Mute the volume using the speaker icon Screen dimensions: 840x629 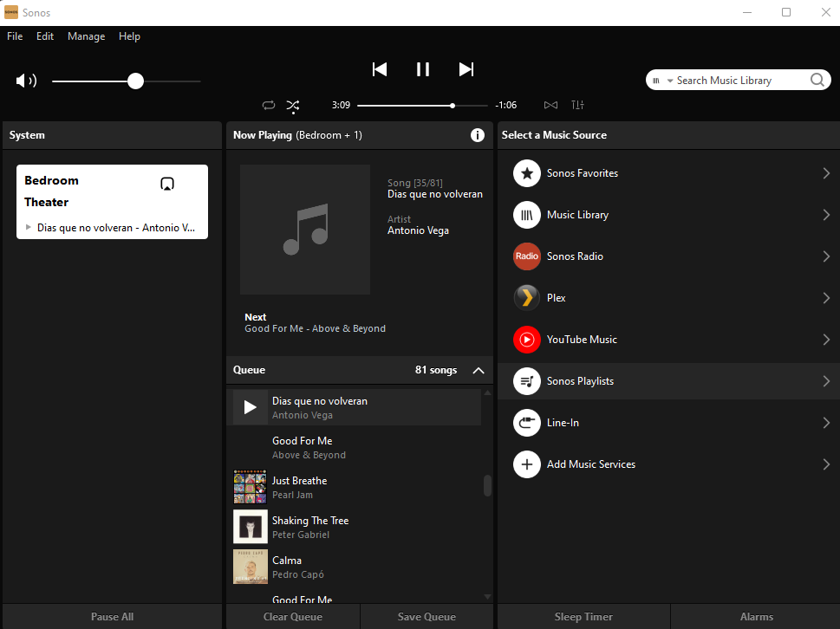pyautogui.click(x=26, y=81)
